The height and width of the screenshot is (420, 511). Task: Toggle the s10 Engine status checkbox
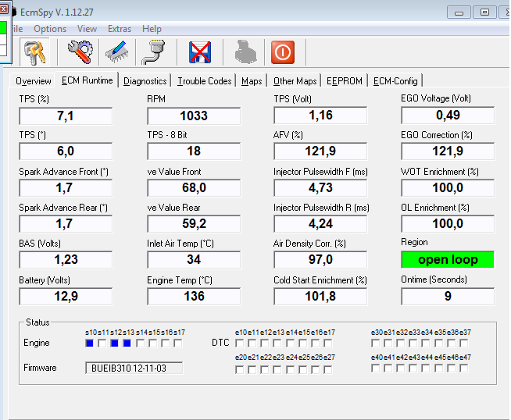[90, 343]
